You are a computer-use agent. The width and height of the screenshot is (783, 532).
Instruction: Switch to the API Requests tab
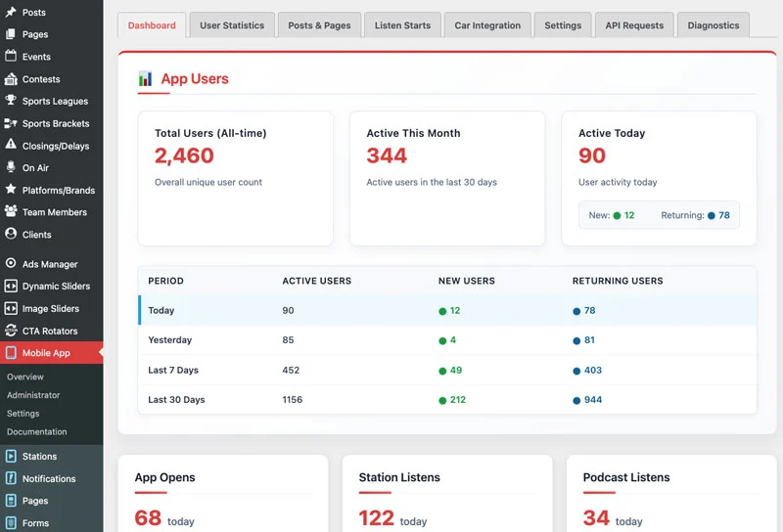click(x=634, y=25)
